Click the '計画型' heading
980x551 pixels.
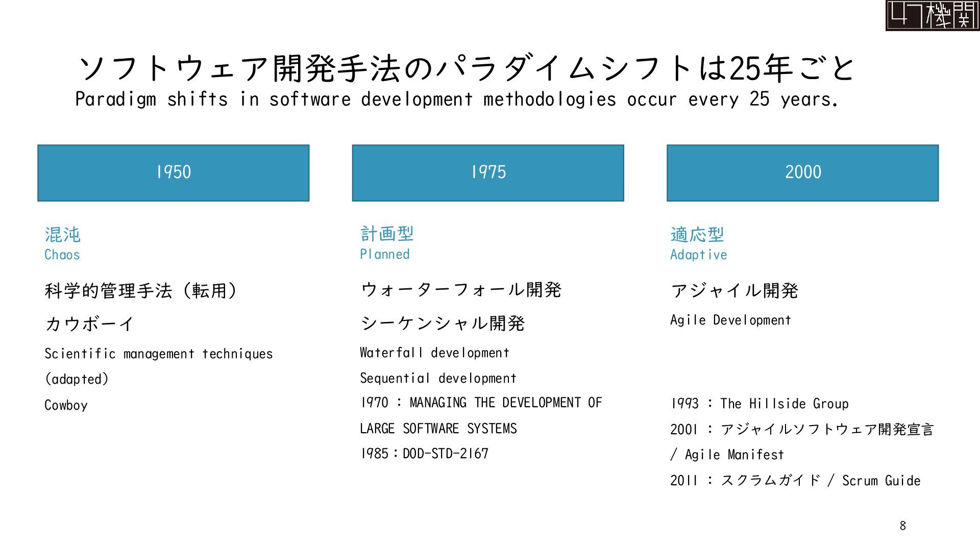point(387,234)
